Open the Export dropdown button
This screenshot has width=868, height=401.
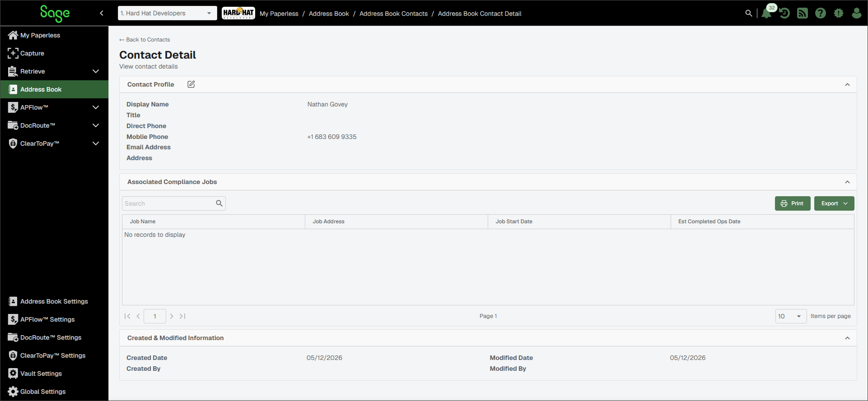pos(834,203)
